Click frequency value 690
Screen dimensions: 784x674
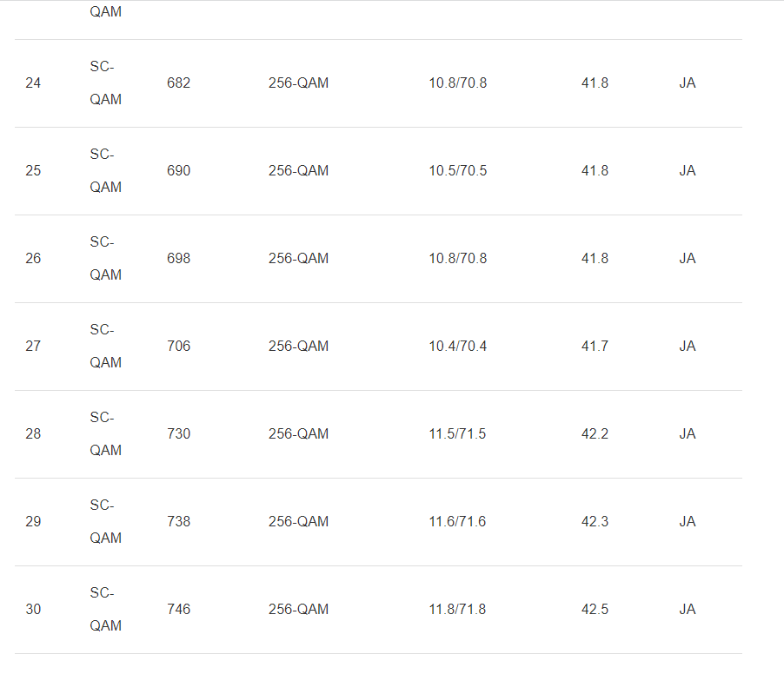tap(178, 171)
